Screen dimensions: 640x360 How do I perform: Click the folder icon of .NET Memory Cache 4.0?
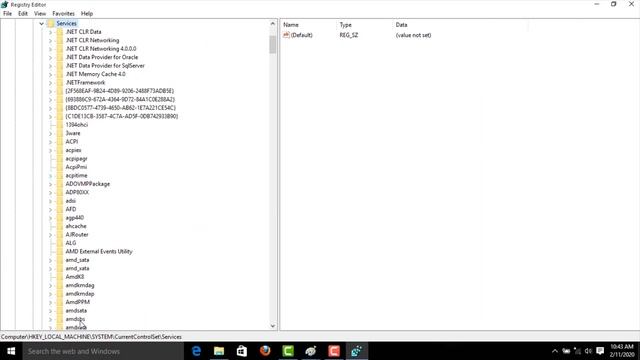click(60, 74)
